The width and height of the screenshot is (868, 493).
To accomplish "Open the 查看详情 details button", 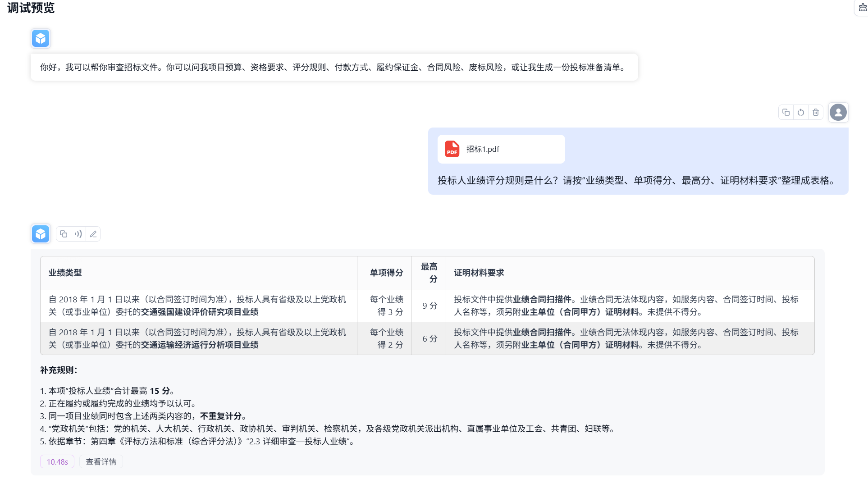I will [x=101, y=461].
